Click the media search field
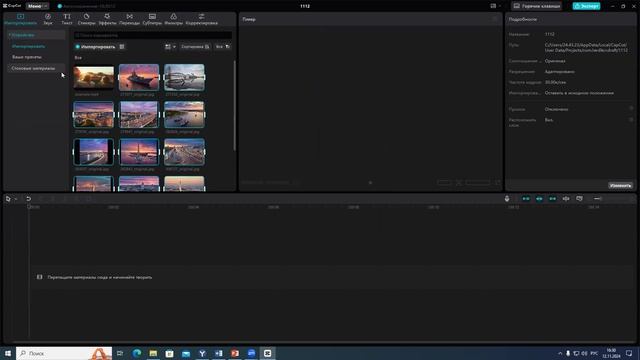The width and height of the screenshot is (640, 360). point(153,36)
